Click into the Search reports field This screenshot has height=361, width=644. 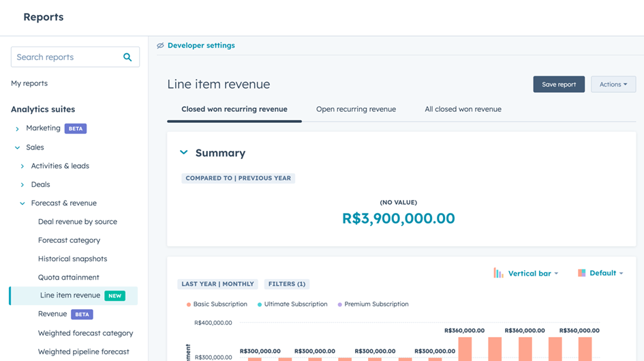(75, 57)
